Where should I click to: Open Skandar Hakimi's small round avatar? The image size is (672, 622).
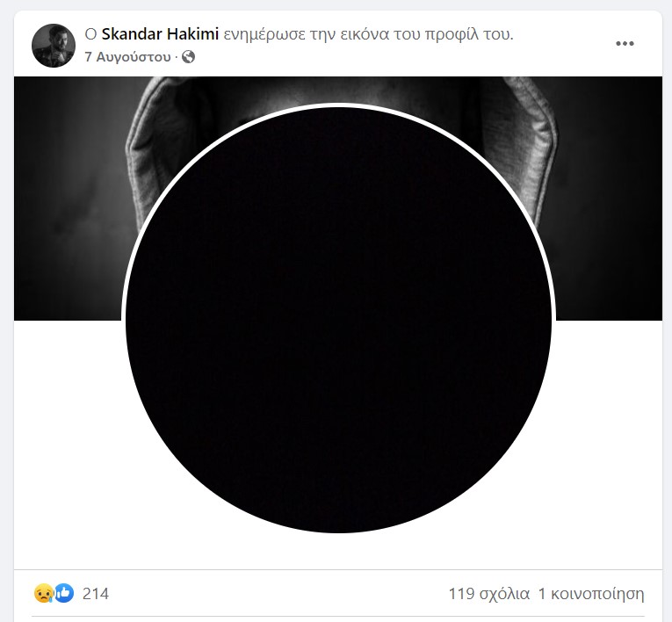tap(54, 46)
